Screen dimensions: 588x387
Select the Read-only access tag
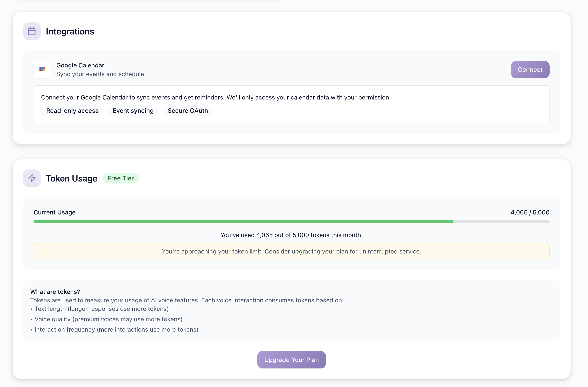(x=72, y=111)
